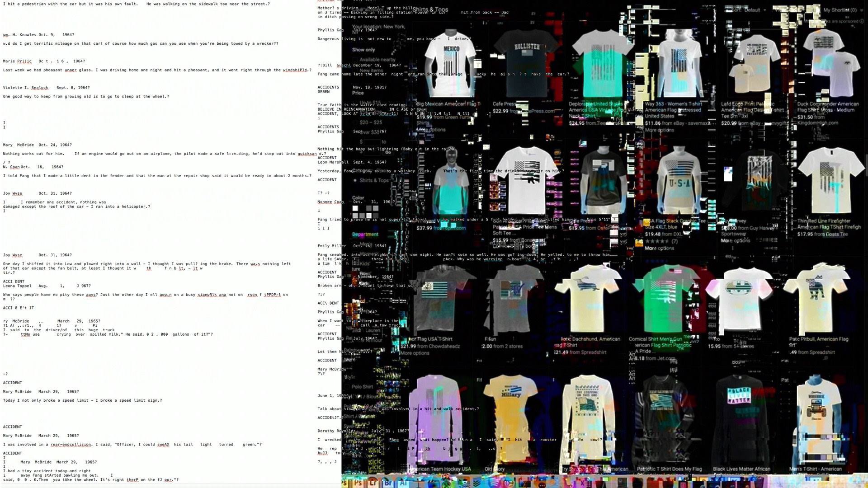Viewport: 868px width, 488px height.
Task: Open Black Lives Matter shirt thumbnail
Action: [739, 418]
